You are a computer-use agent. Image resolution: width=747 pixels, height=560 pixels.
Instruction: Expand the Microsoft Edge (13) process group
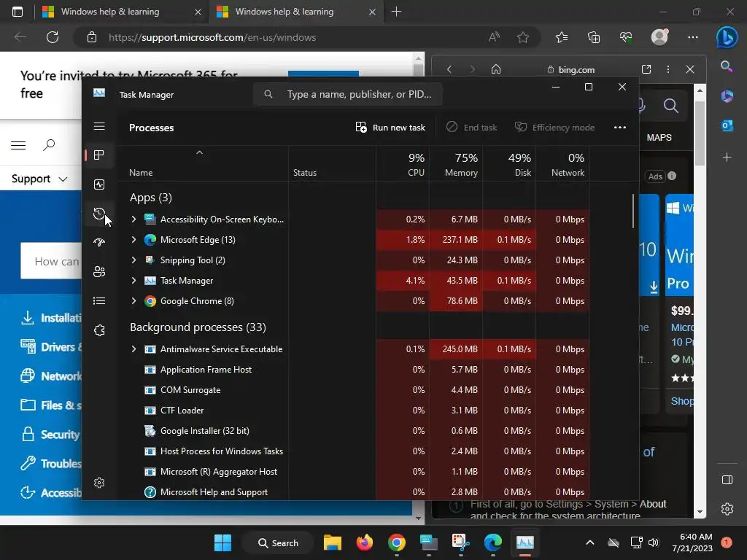point(134,239)
